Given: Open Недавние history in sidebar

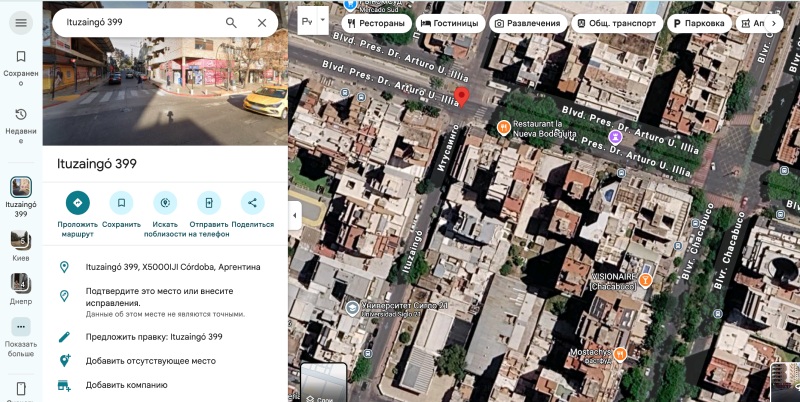Looking at the screenshot, I should [x=20, y=120].
